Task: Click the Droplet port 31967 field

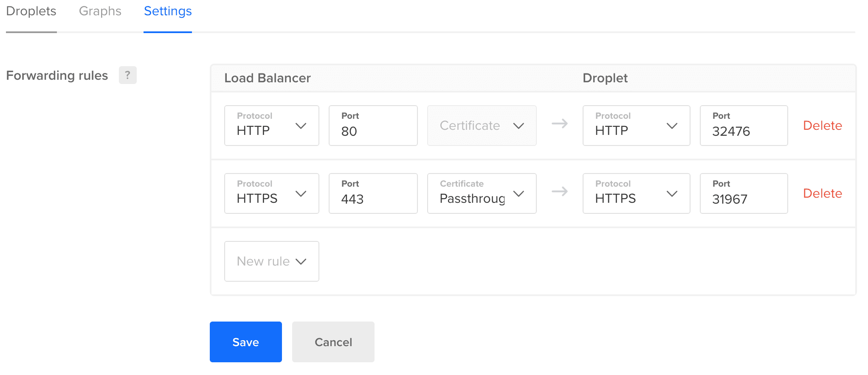Action: [x=743, y=193]
